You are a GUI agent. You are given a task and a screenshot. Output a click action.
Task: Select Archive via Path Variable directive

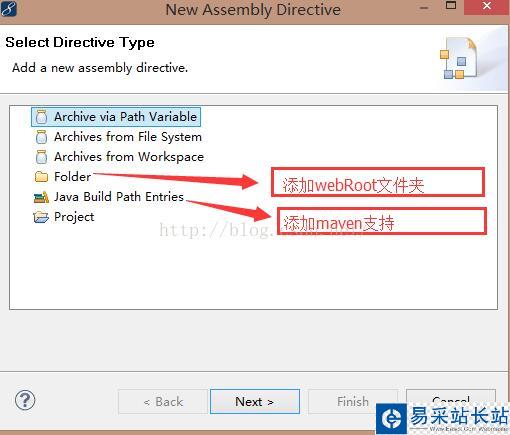point(125,117)
